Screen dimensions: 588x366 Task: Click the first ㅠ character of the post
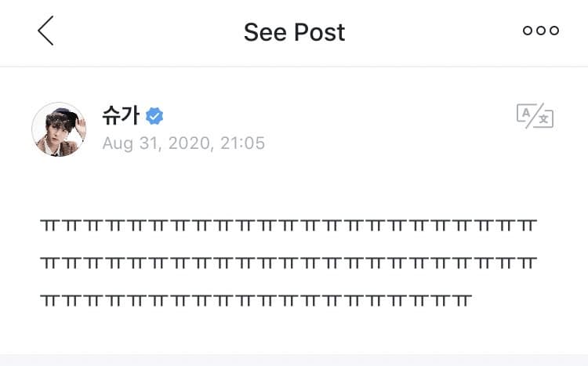49,226
